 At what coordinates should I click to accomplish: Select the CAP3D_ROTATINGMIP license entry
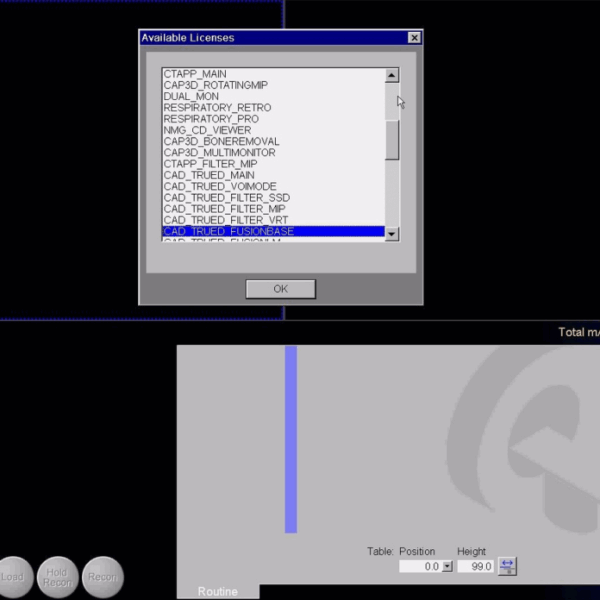click(215, 85)
